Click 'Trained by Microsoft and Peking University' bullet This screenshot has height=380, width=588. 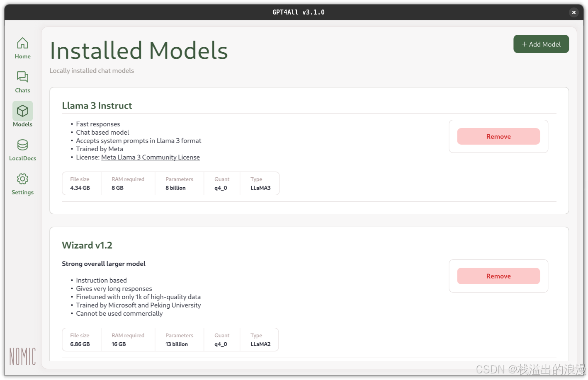(x=138, y=305)
